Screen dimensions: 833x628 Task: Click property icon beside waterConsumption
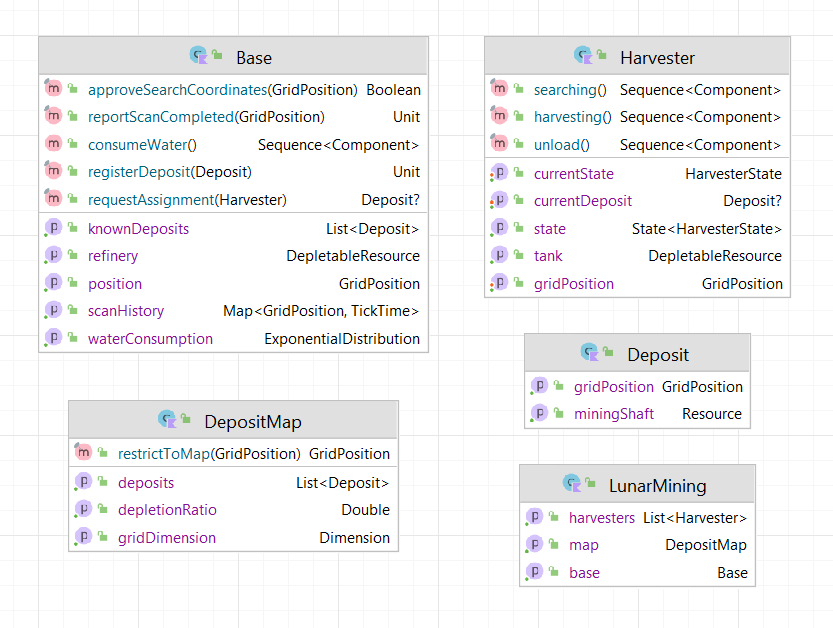coord(53,337)
